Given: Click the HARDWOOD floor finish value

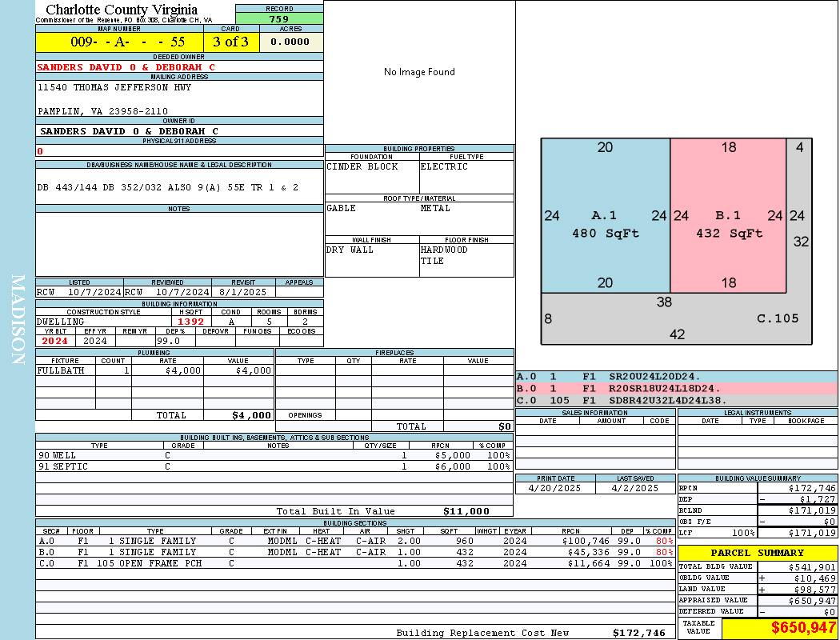Looking at the screenshot, I should (444, 250).
